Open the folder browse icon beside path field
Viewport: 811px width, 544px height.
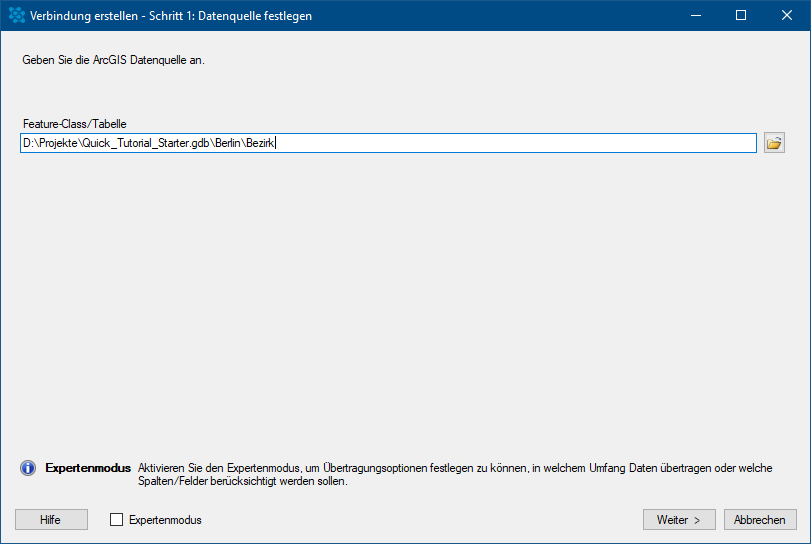(x=774, y=143)
